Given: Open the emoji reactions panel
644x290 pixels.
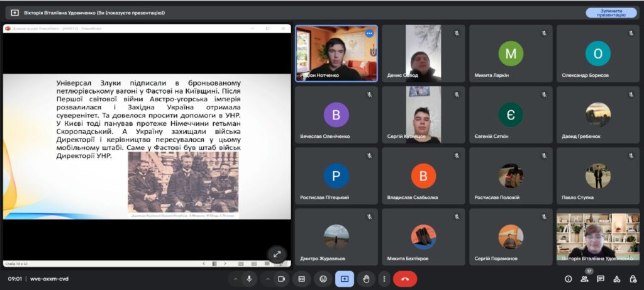Looking at the screenshot, I should click(323, 279).
